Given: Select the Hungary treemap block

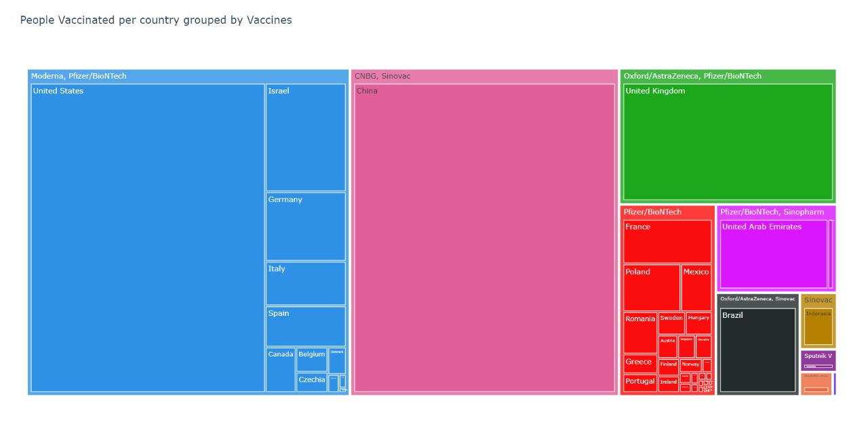Looking at the screenshot, I should 698,323.
